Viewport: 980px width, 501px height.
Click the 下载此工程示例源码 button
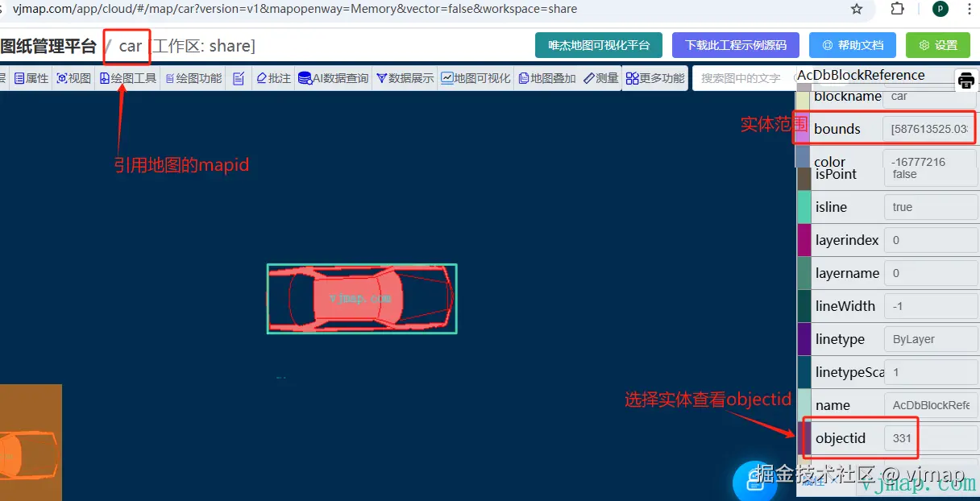click(x=736, y=45)
